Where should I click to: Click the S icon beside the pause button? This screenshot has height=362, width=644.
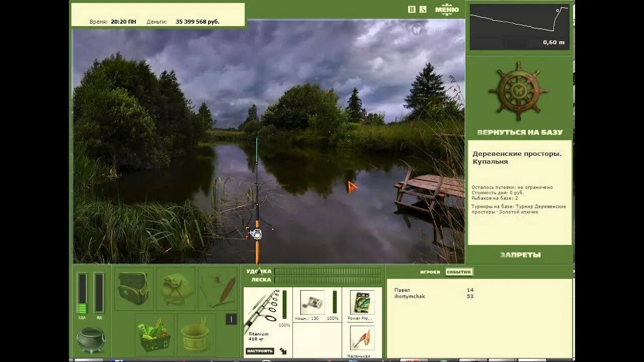pos(423,9)
